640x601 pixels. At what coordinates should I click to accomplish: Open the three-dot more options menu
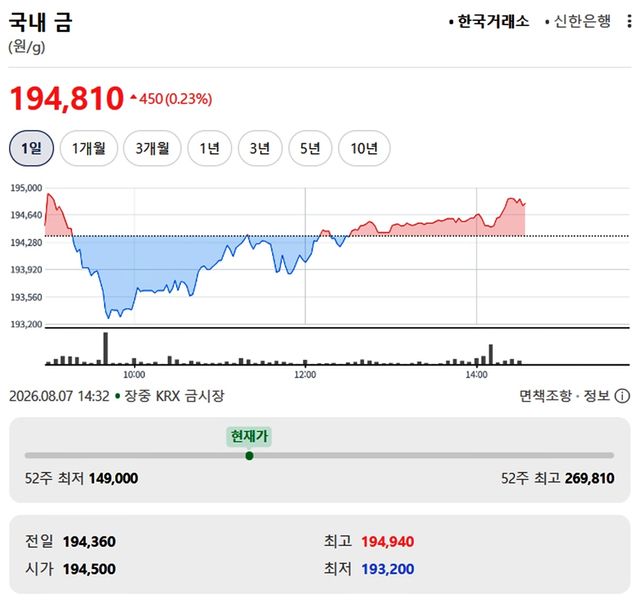(629, 21)
